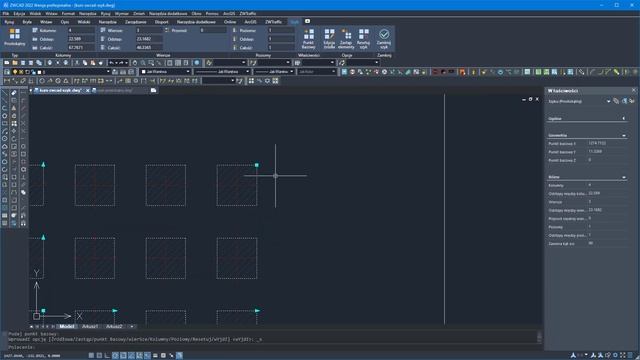Switch to the Model layout tab
Viewport: 640px width, 360px height.
click(67, 327)
